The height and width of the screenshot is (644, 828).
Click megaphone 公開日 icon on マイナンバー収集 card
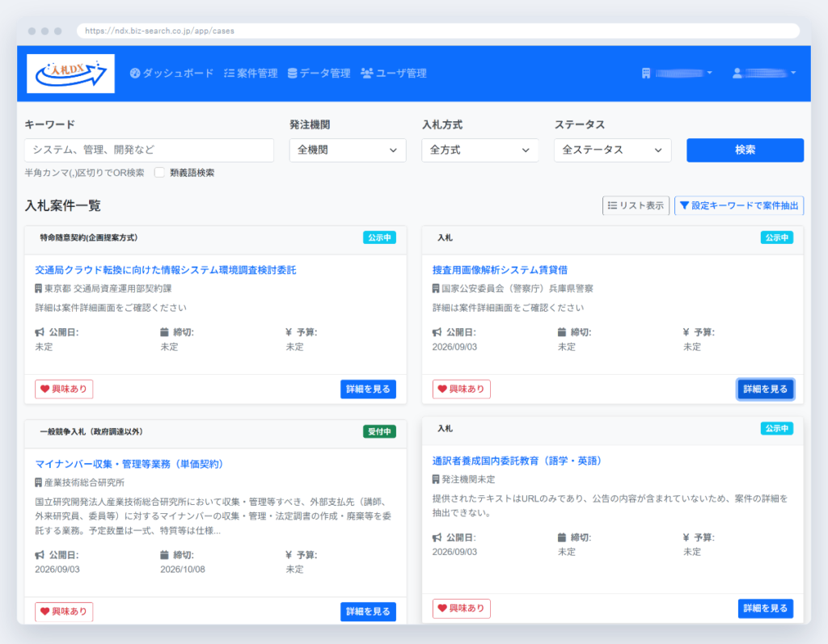40,555
